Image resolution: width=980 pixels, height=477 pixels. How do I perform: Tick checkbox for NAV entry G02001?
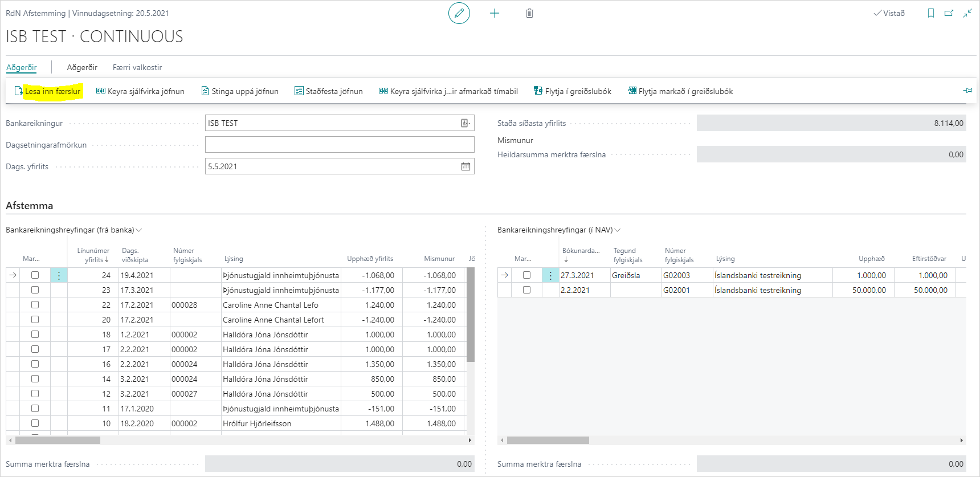(x=526, y=290)
